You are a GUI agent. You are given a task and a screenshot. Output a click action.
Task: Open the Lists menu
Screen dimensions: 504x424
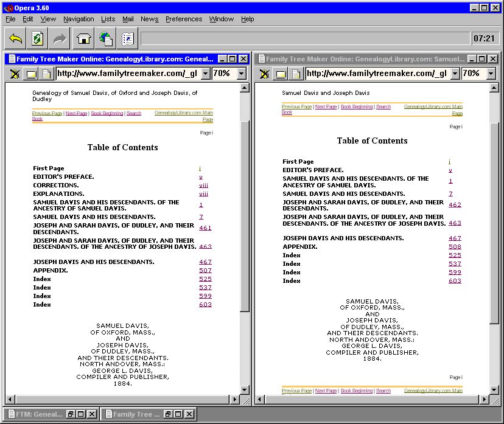108,19
